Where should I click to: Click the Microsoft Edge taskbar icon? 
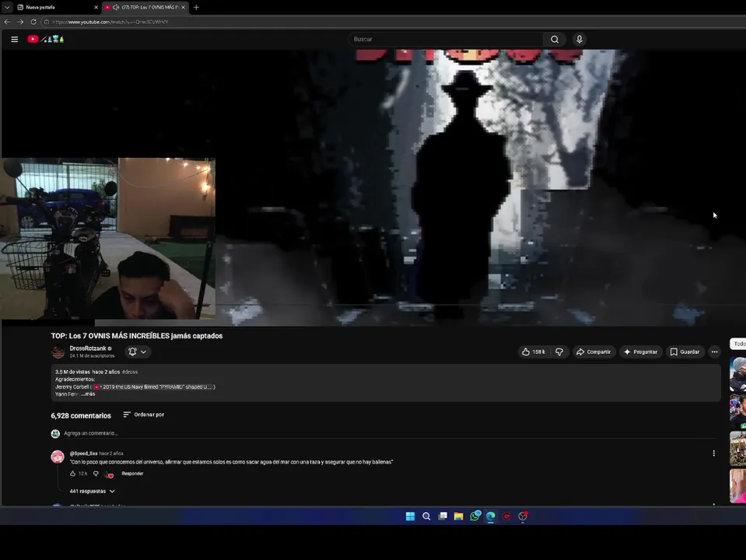[x=491, y=516]
